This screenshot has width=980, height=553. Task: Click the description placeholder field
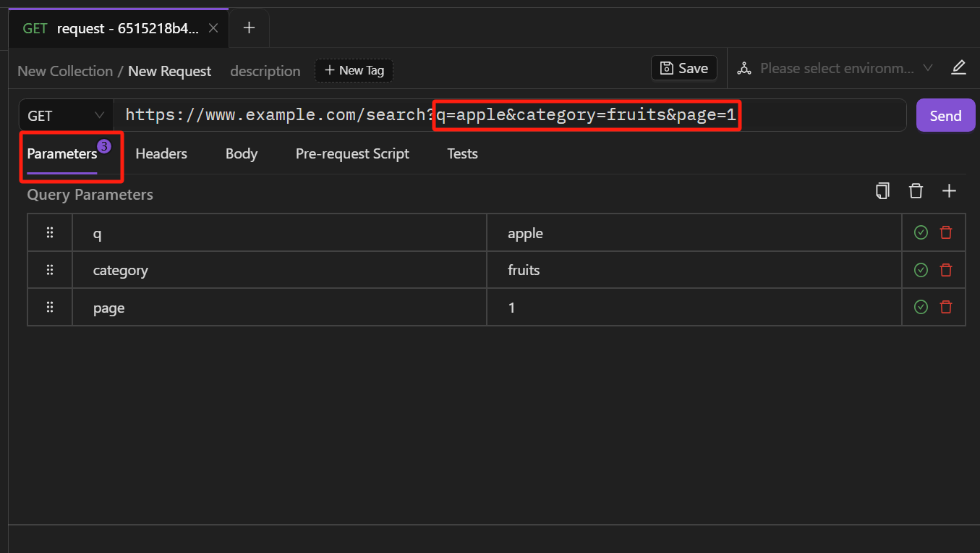click(265, 71)
